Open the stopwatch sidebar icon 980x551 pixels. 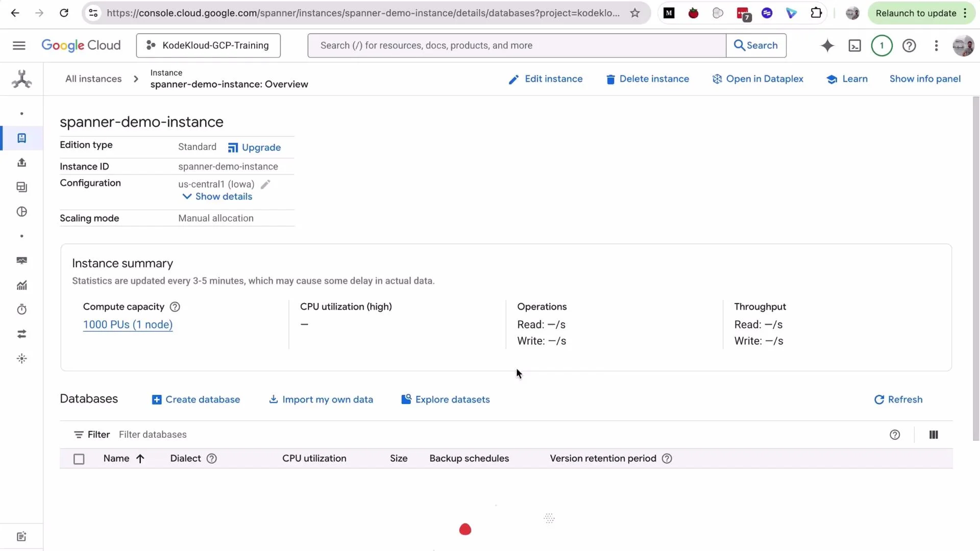pos(21,310)
